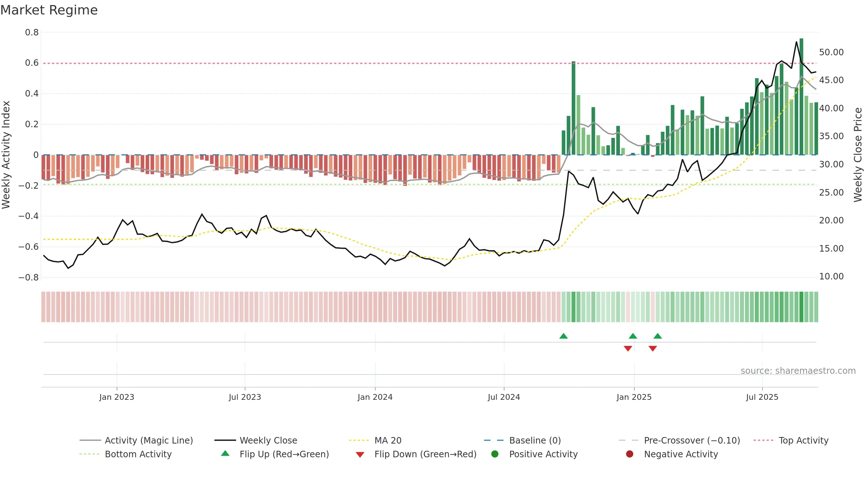The height and width of the screenshot is (488, 868).
Task: Click the 10.00 price axis tick label
Action: point(831,277)
